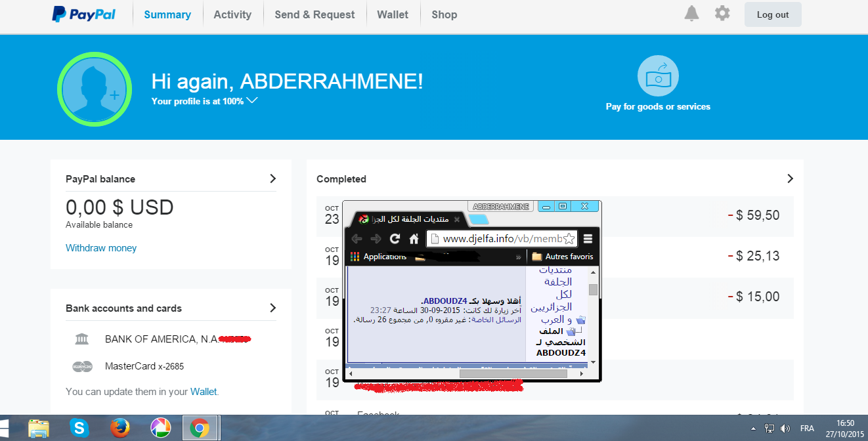The height and width of the screenshot is (441, 868).
Task: Click the Log out button
Action: point(773,14)
